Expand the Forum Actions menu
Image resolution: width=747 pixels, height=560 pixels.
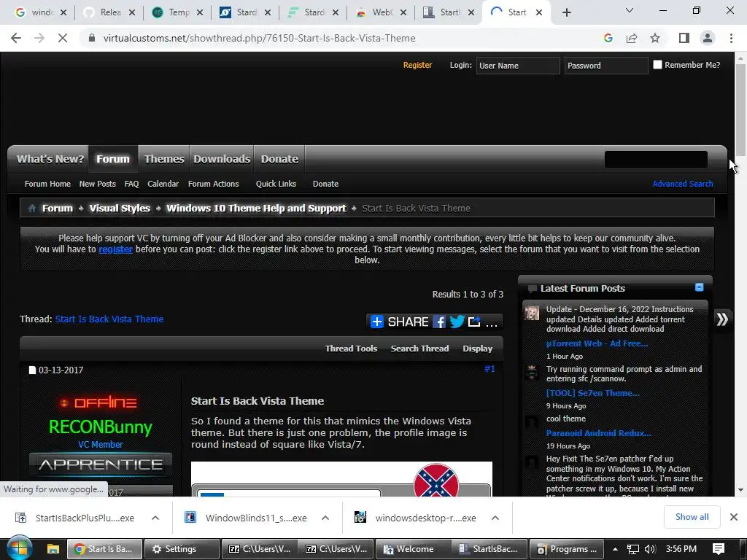(x=214, y=184)
